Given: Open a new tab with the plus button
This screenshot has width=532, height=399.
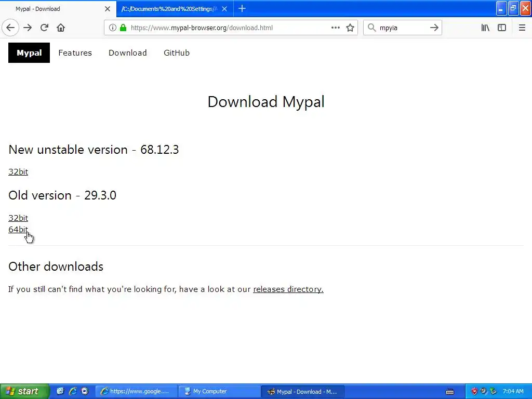Looking at the screenshot, I should coord(242,9).
